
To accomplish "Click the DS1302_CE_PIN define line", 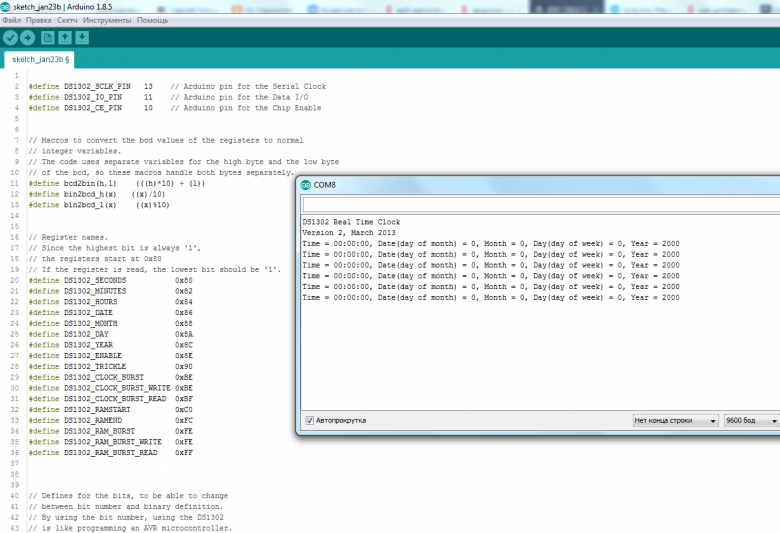I will (x=175, y=108).
